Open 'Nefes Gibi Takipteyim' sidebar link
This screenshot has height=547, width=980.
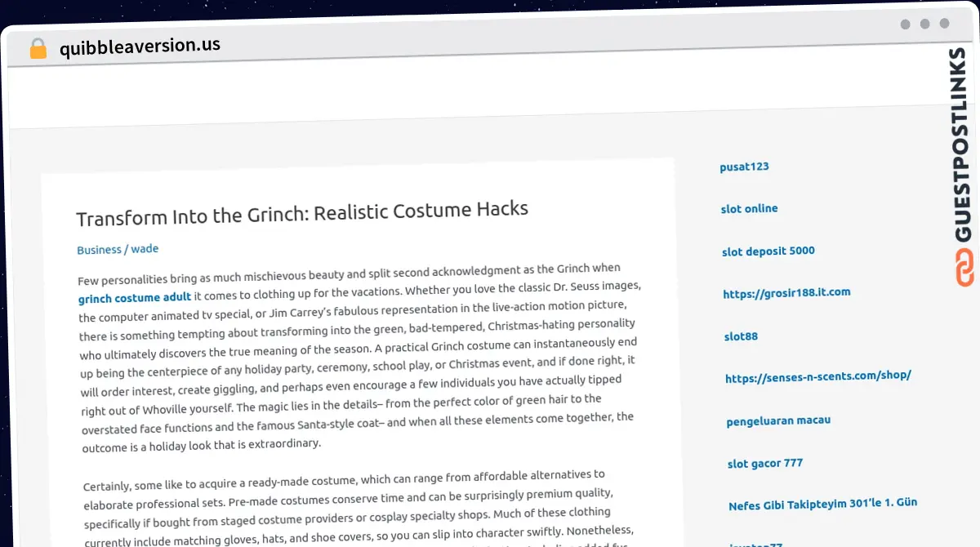point(822,505)
